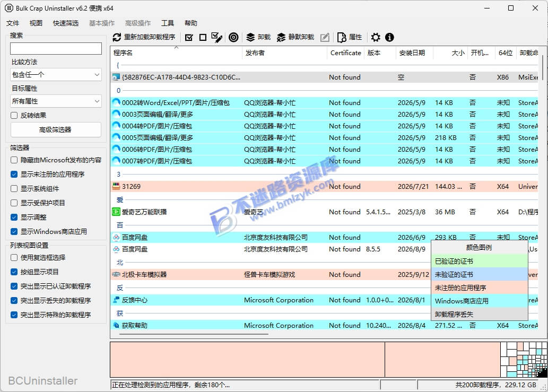Open the 目标属性 dropdown 所有属性
Screen dimensions: 548x392
pyautogui.click(x=56, y=101)
